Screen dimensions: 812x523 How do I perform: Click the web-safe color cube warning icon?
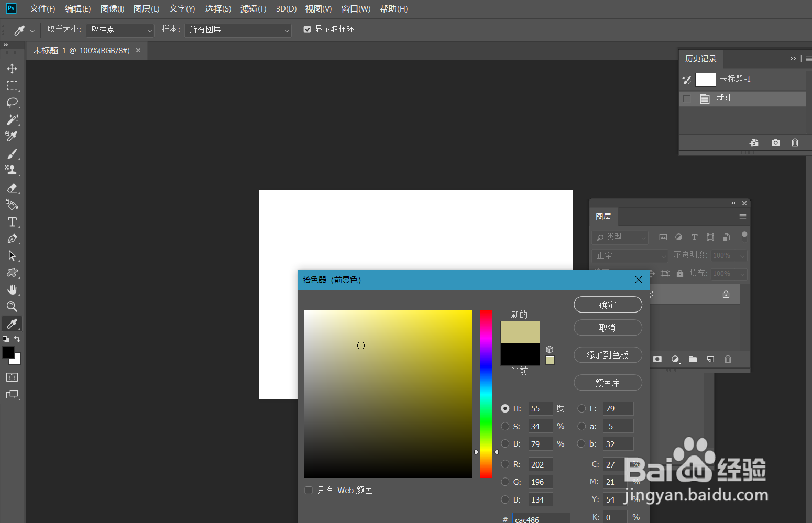point(550,349)
